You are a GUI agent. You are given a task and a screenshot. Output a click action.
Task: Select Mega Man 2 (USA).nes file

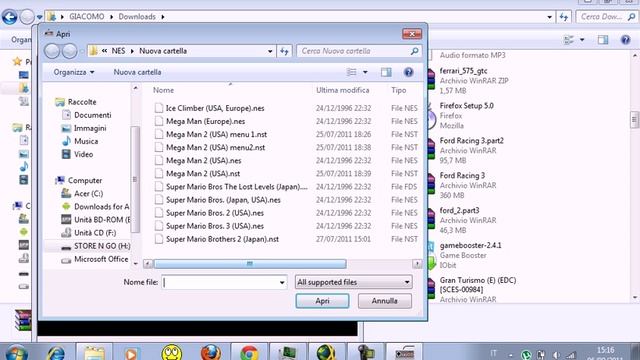pyautogui.click(x=203, y=160)
